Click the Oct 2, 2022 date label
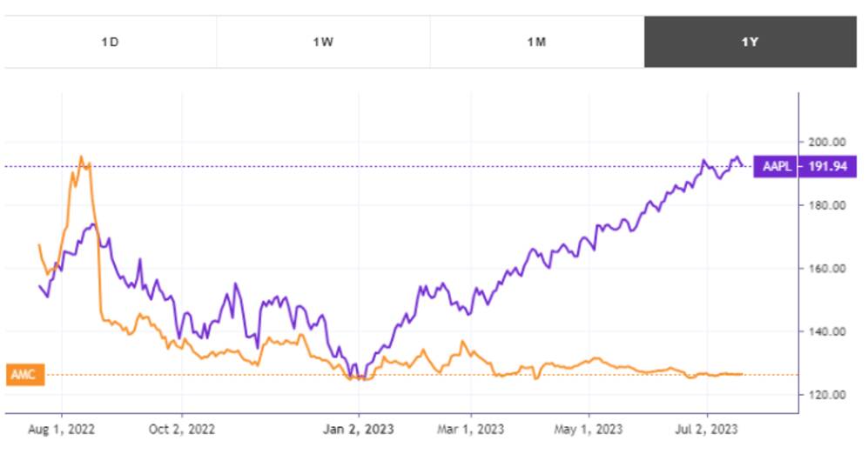This screenshot has height=454, width=868. [x=182, y=429]
